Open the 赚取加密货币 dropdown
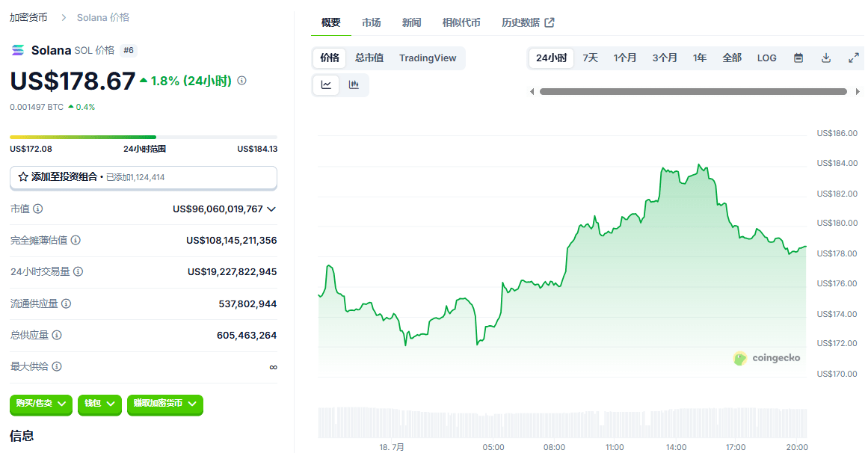Viewport: 868px width, 453px height. pyautogui.click(x=165, y=404)
